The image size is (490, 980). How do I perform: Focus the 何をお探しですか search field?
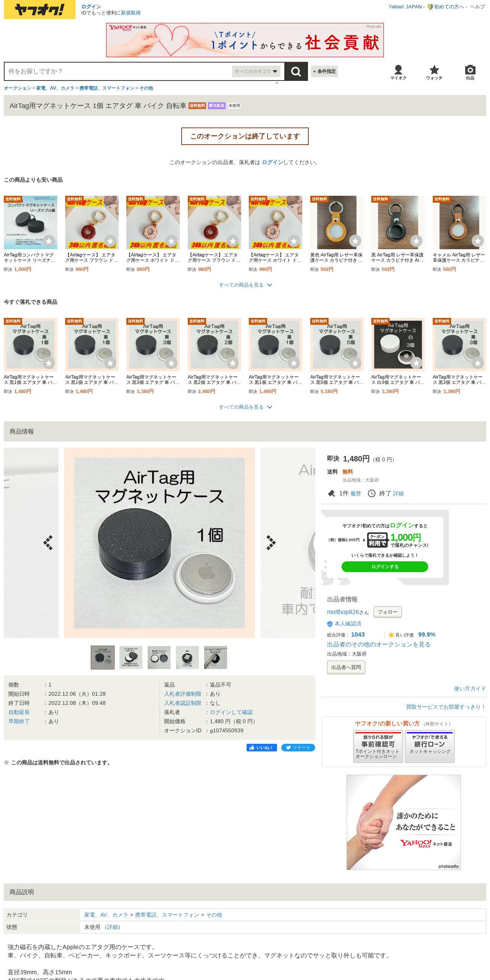tap(118, 71)
